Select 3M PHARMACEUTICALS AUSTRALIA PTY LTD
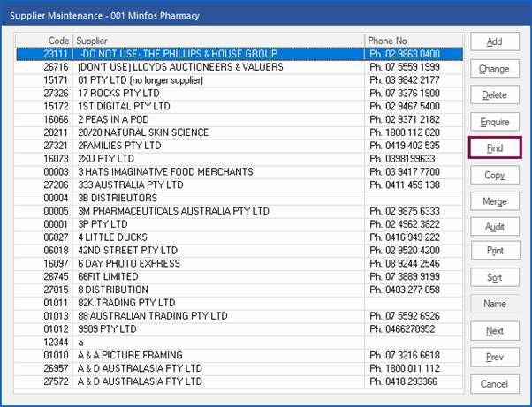This screenshot has height=407, width=532. tap(239, 211)
